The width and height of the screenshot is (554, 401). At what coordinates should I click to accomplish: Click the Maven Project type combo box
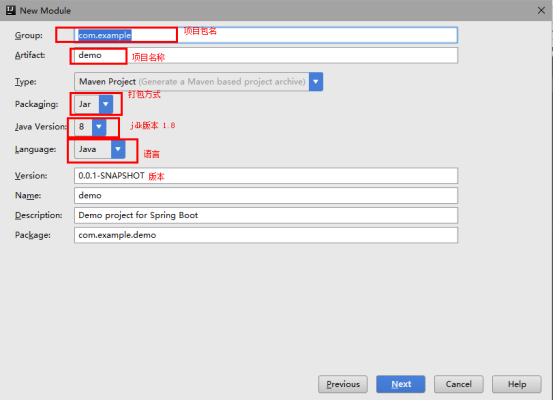(198, 82)
